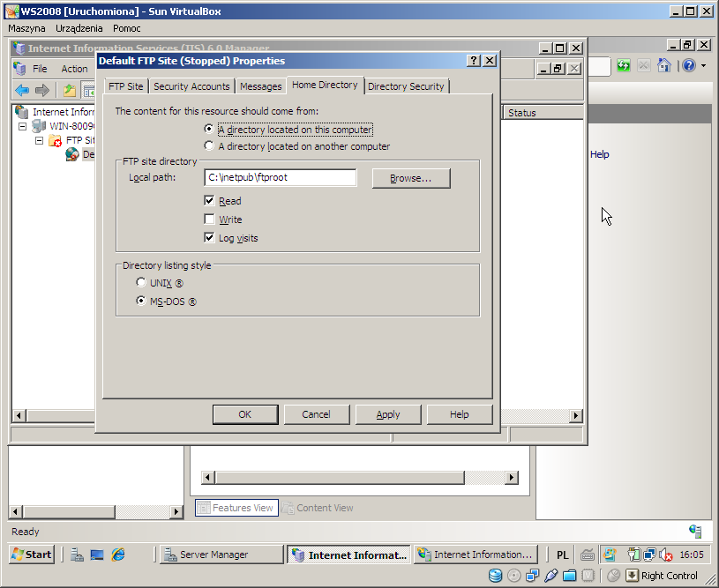Image resolution: width=719 pixels, height=588 pixels.
Task: Click the muted volume icon in system tray
Action: pyautogui.click(x=665, y=555)
